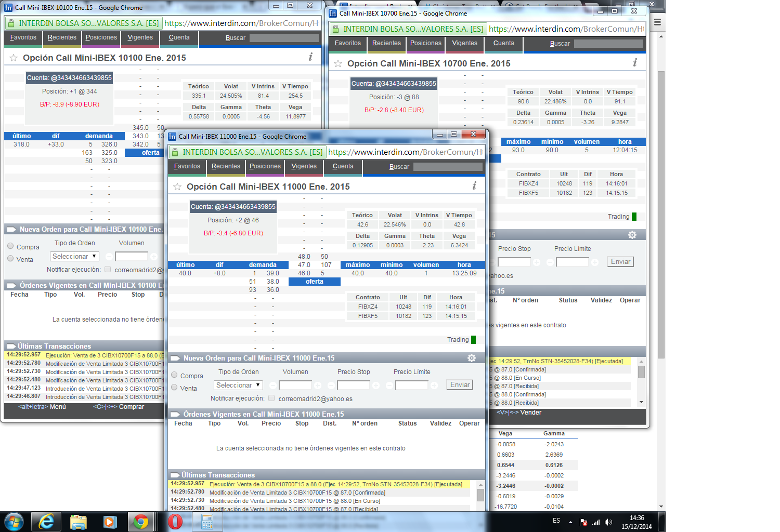Open gear settings in Mini-IBEX 11000 order panel
The width and height of the screenshot is (780, 532).
coord(472,358)
